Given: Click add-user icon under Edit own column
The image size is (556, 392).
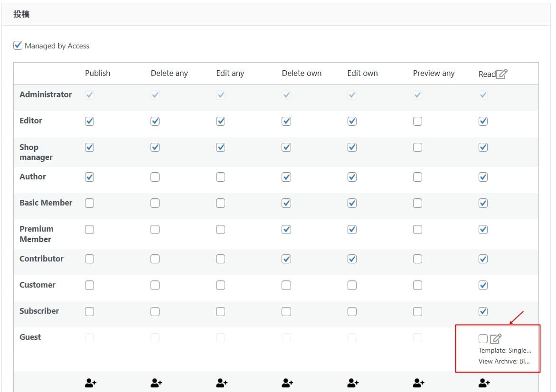Looking at the screenshot, I should point(352,383).
